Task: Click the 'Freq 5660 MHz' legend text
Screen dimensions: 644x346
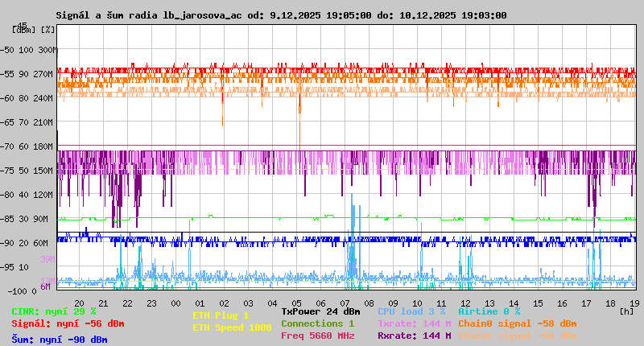Action: (x=318, y=336)
